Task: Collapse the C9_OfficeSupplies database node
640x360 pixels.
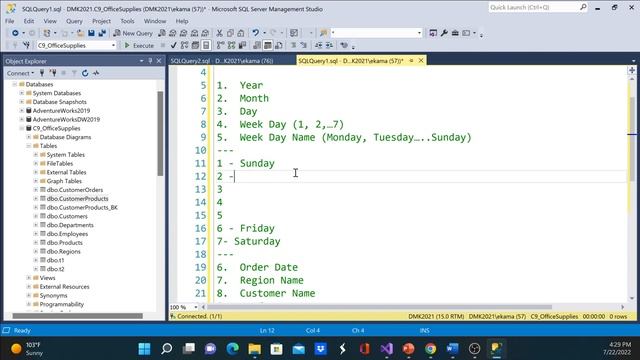Action: pos(22,128)
